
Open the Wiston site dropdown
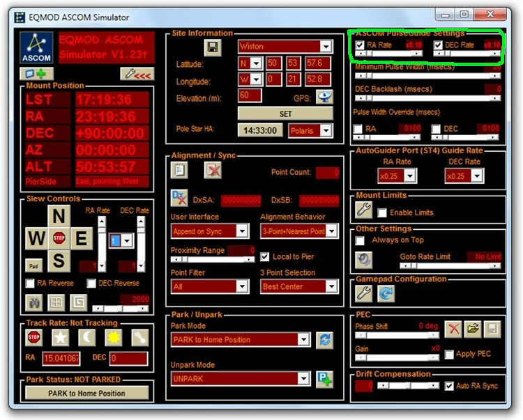pos(326,46)
